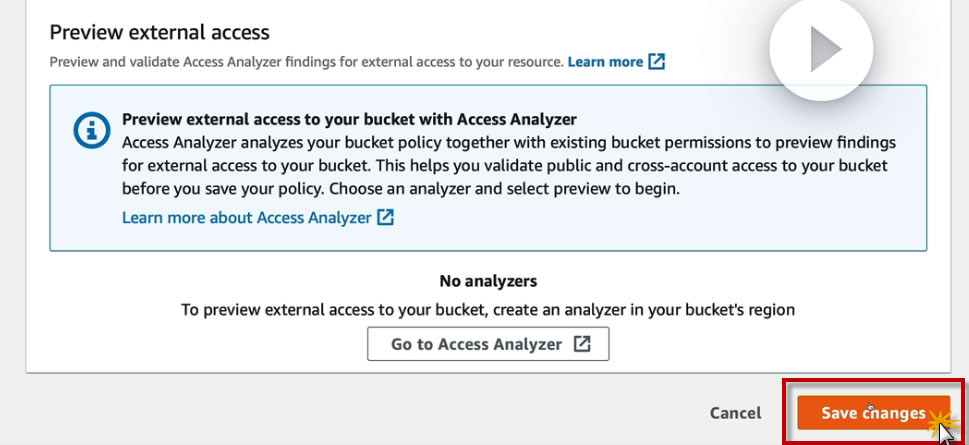Click the bold info box title text
This screenshot has width=969, height=445.
coord(349,119)
